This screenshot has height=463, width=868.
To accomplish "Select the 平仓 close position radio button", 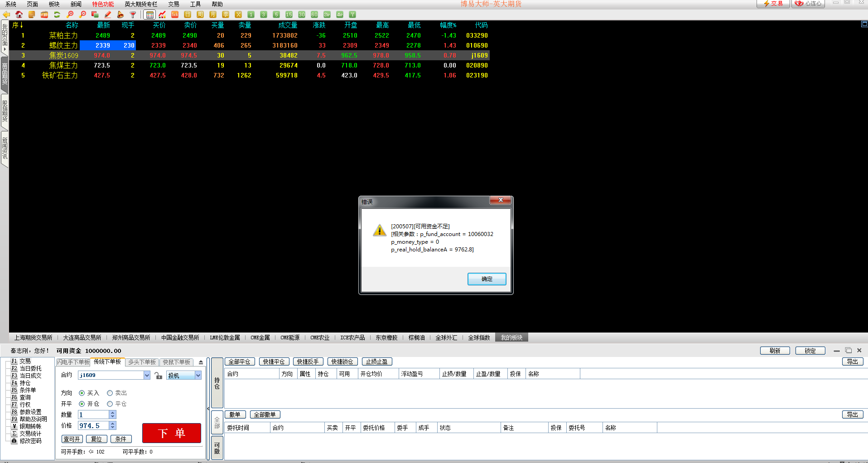I will click(110, 404).
